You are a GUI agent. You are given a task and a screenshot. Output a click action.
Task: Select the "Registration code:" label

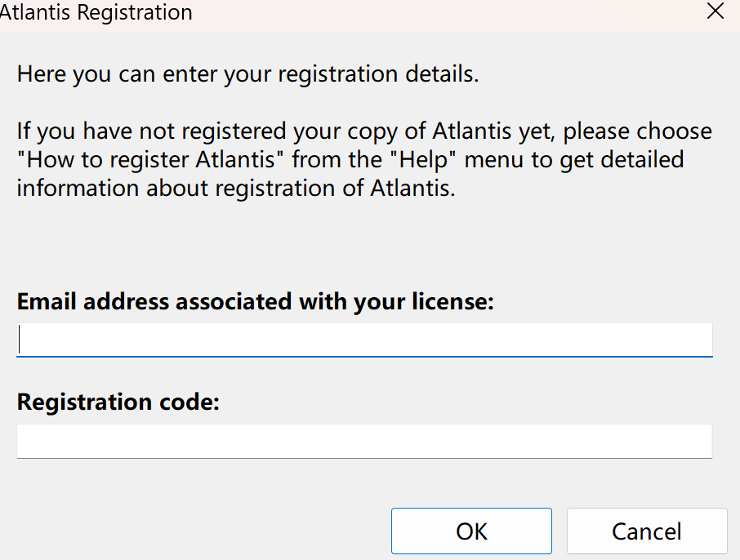pyautogui.click(x=118, y=402)
